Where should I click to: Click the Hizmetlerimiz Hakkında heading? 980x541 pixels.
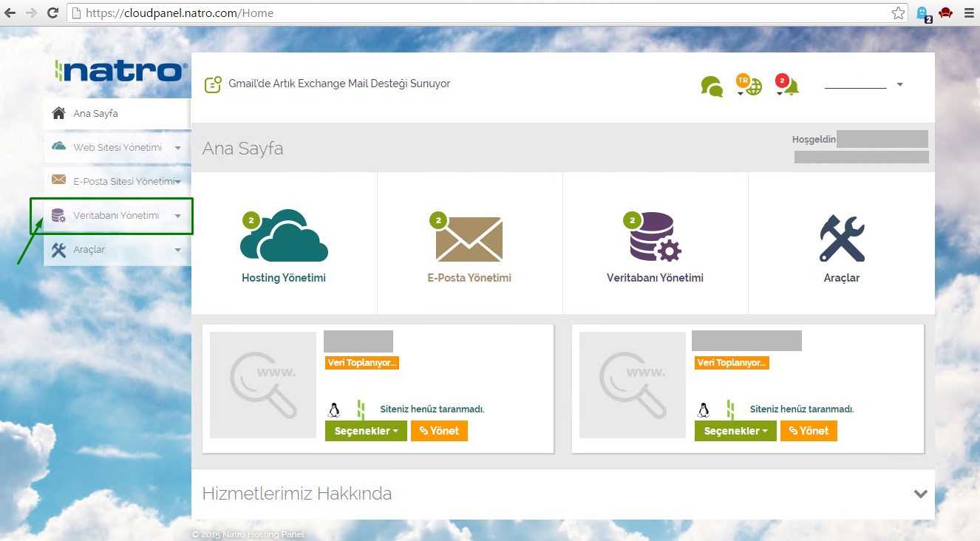click(x=297, y=494)
